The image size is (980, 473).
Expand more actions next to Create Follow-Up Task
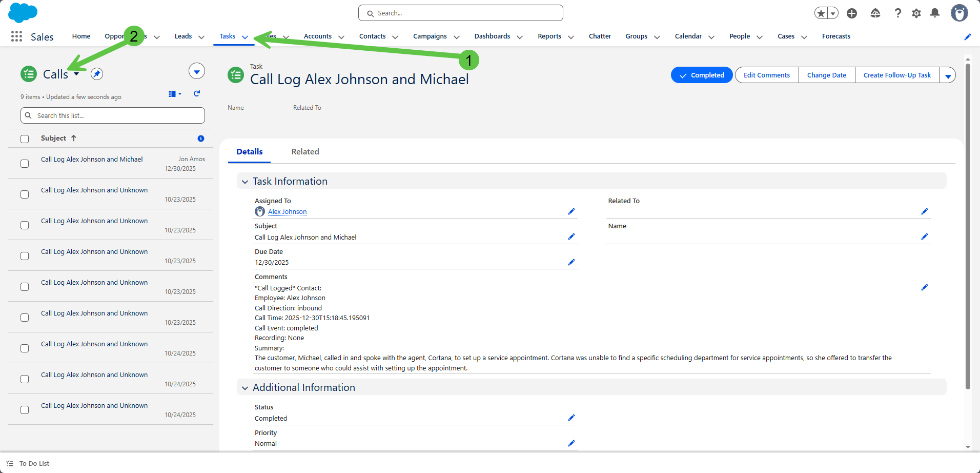tap(948, 75)
